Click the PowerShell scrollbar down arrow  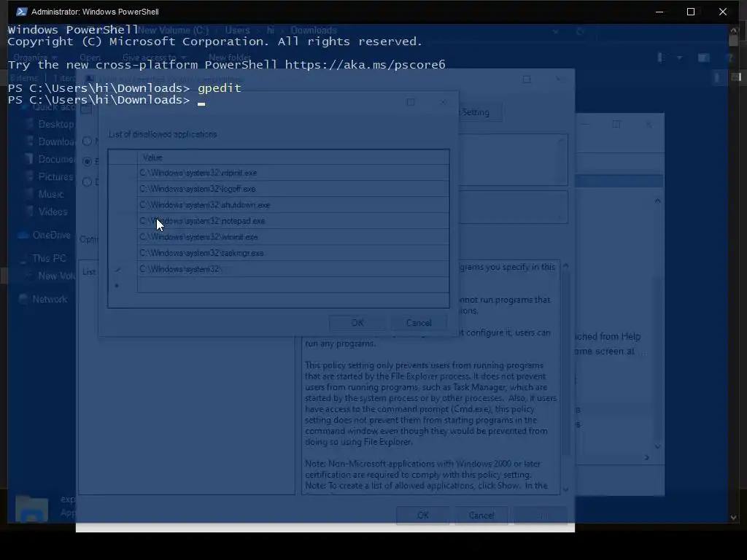pyautogui.click(x=734, y=517)
